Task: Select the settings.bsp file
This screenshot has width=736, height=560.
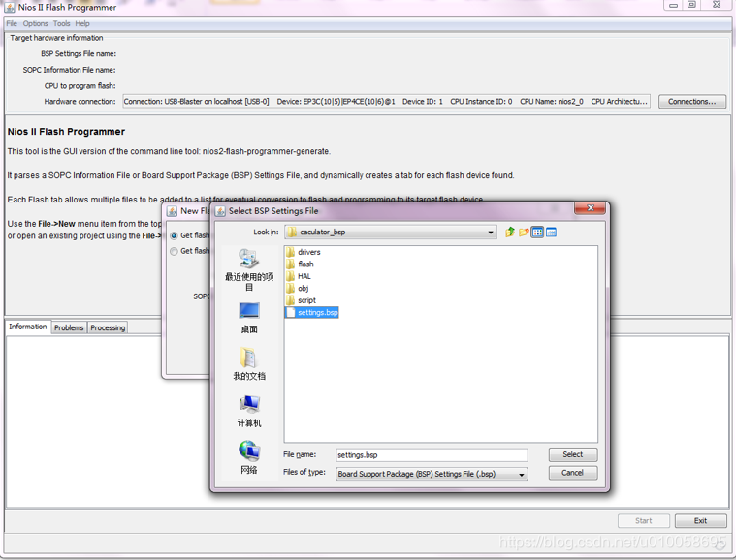Action: tap(311, 312)
